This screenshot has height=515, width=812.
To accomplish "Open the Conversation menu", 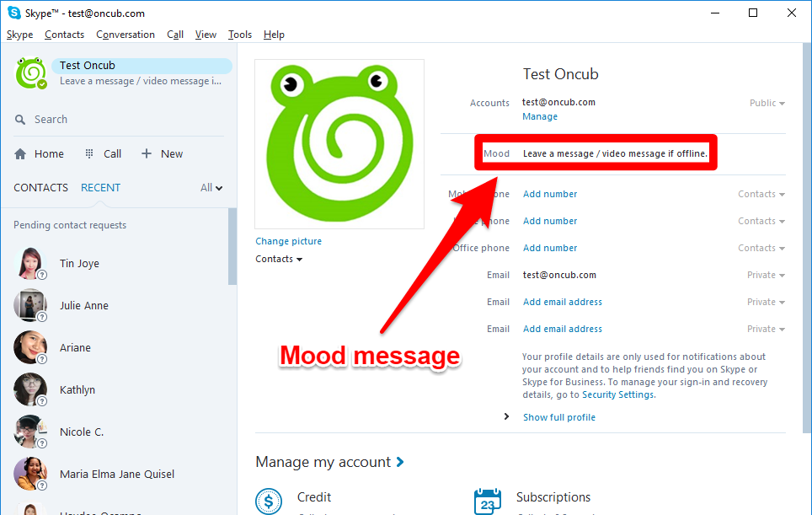I will [x=125, y=35].
